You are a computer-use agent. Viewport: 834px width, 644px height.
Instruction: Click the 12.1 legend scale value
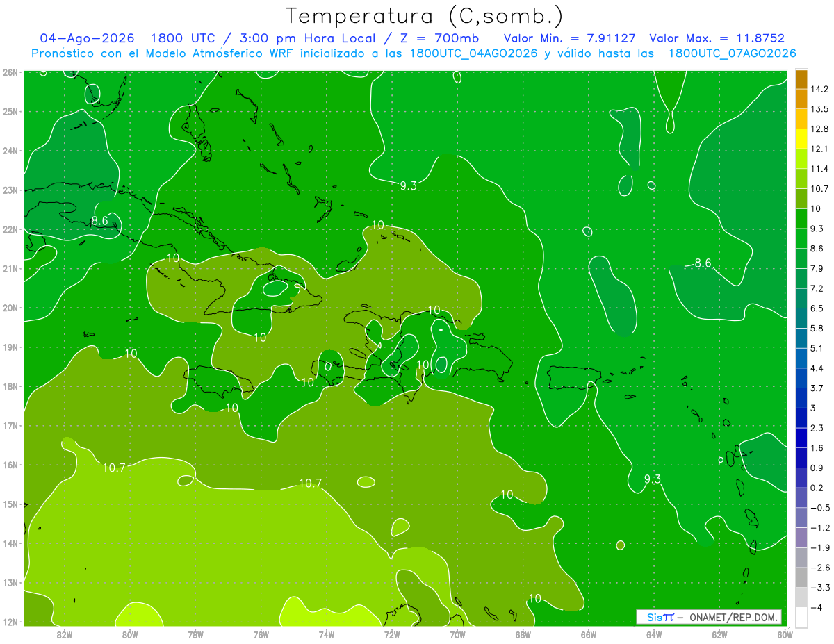(819, 149)
